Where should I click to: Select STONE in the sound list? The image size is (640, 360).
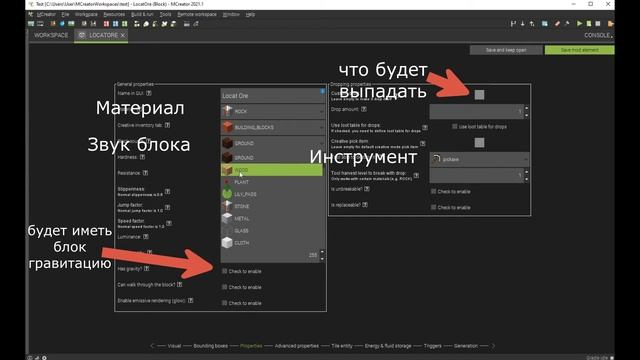click(272, 207)
